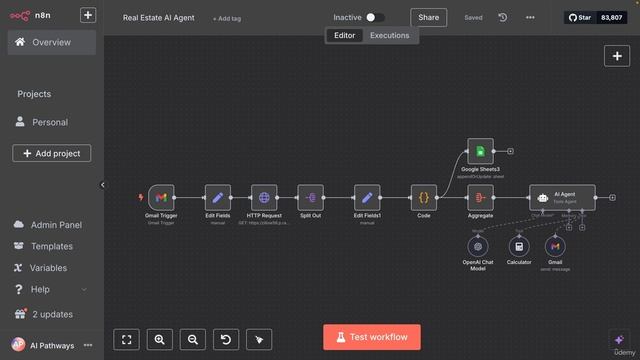Switch to the Executions tab
640x360 pixels.
point(389,36)
